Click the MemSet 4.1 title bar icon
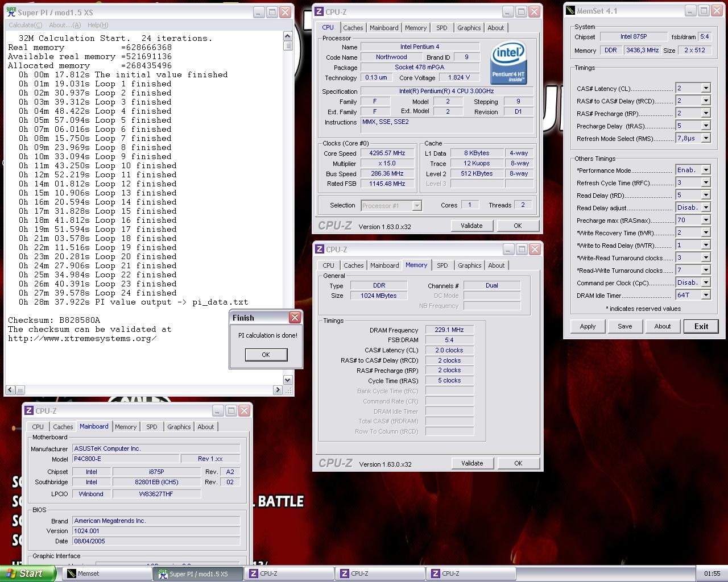The width and height of the screenshot is (728, 582). pyautogui.click(x=570, y=11)
